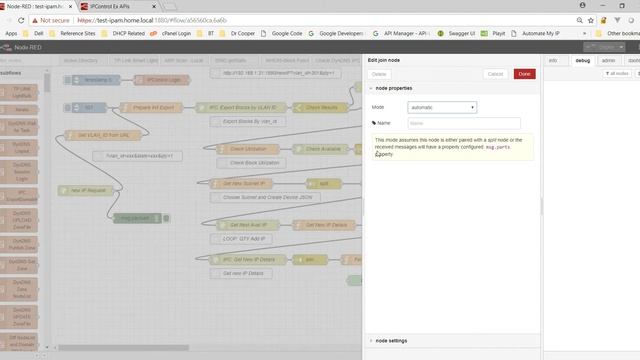Click the red Done button
Viewport: 640px width, 360px height.
coord(524,74)
